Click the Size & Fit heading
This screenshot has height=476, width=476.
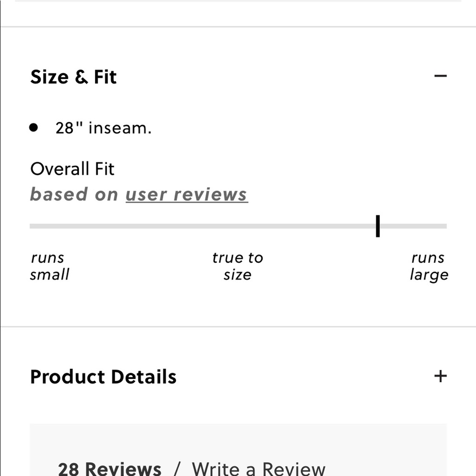coord(73,77)
